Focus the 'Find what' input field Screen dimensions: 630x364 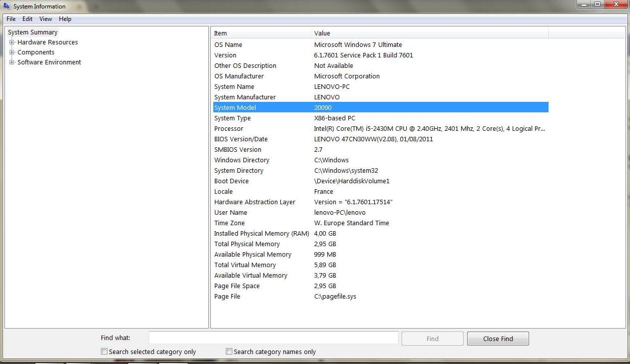[x=273, y=338]
